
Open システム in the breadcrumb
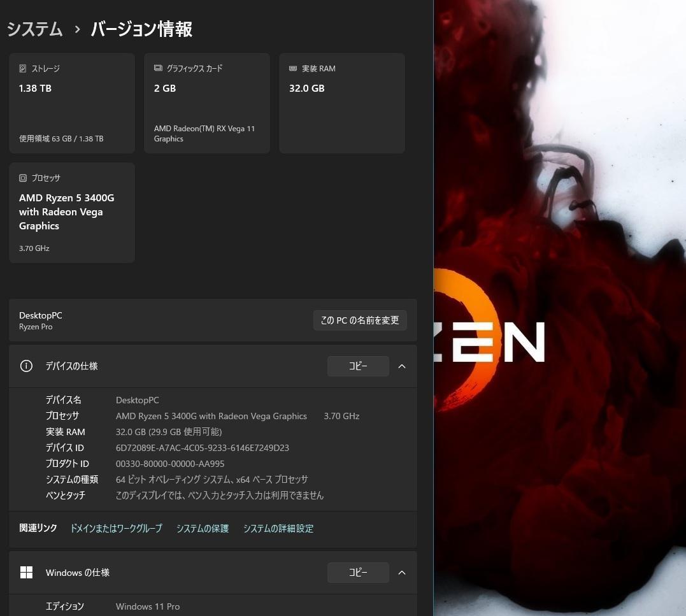(34, 29)
